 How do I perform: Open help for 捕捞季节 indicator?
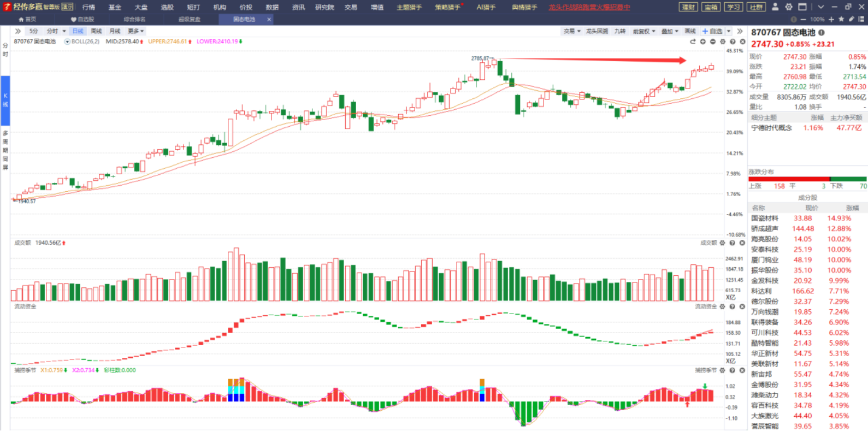(733, 370)
